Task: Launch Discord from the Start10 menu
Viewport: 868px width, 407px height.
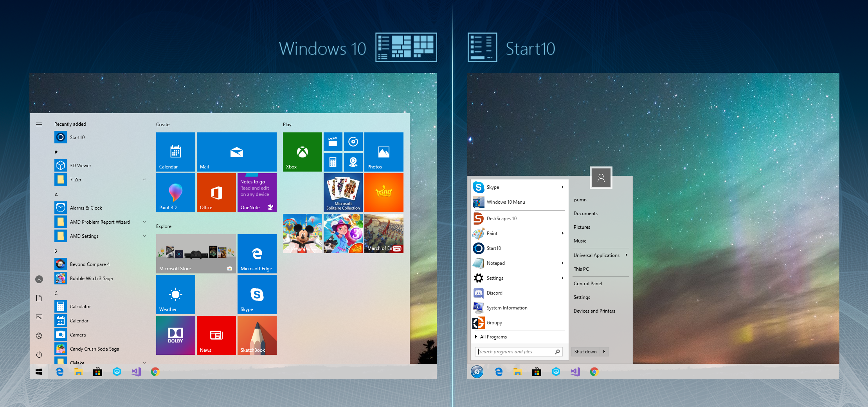Action: pos(495,293)
